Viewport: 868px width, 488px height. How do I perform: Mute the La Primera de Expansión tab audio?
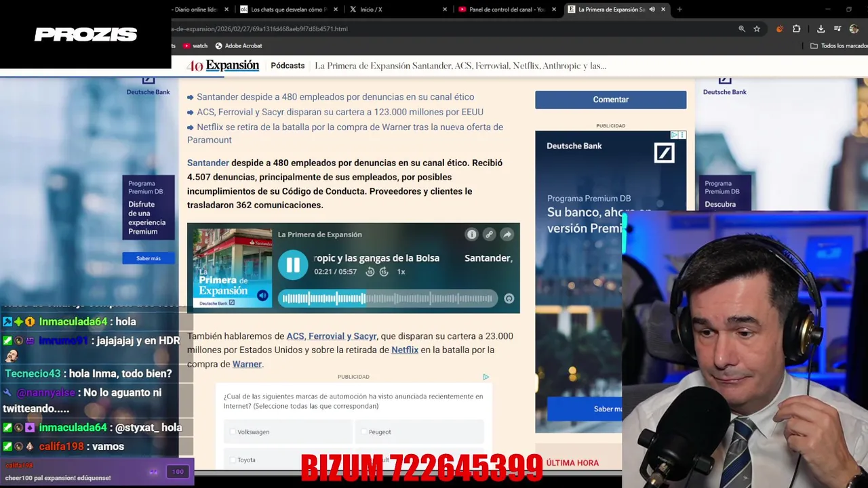pyautogui.click(x=652, y=9)
